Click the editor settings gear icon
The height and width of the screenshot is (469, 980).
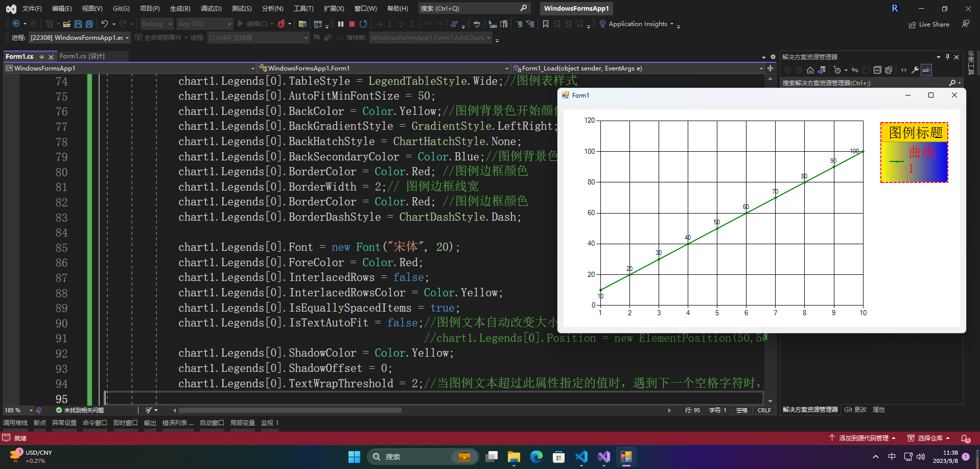click(x=773, y=57)
